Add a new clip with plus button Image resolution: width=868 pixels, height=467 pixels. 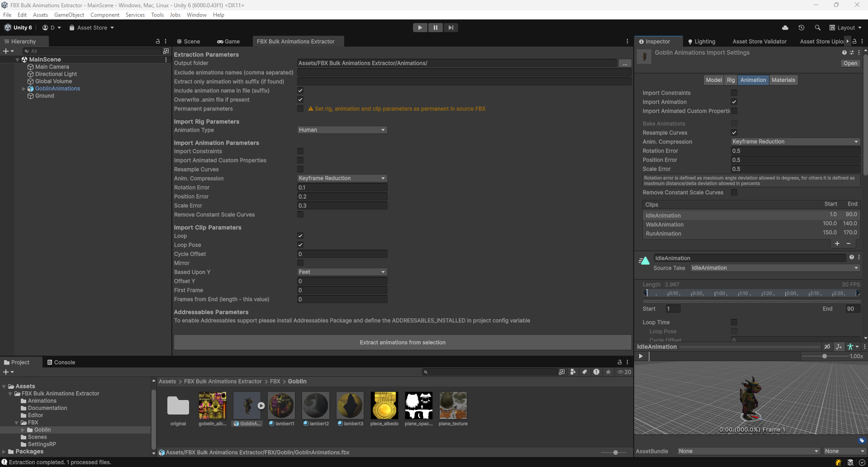(837, 243)
